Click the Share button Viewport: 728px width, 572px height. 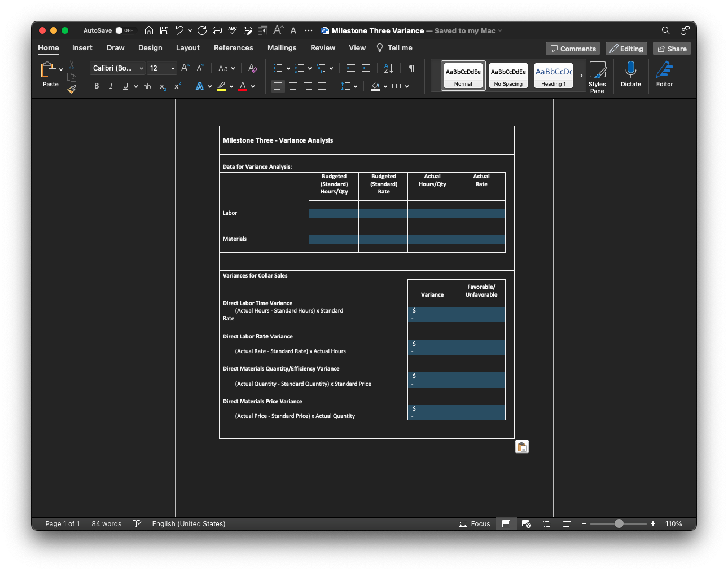tap(672, 49)
